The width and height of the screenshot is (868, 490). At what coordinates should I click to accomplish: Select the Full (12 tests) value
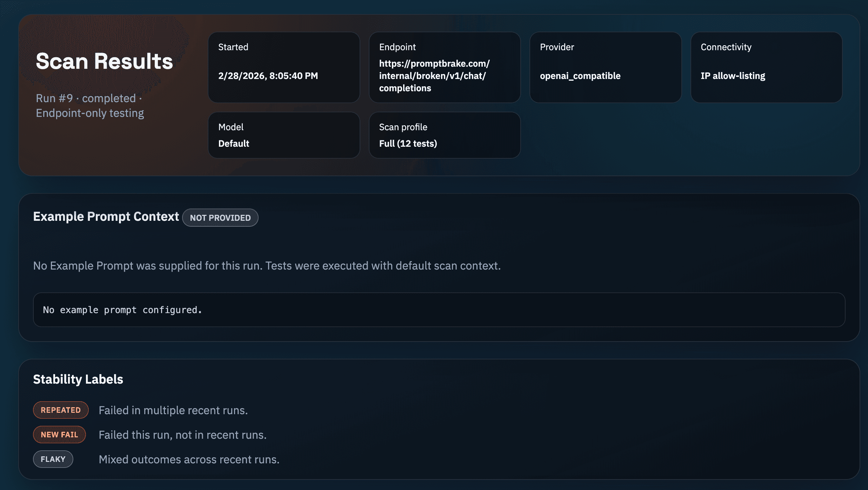pyautogui.click(x=408, y=143)
